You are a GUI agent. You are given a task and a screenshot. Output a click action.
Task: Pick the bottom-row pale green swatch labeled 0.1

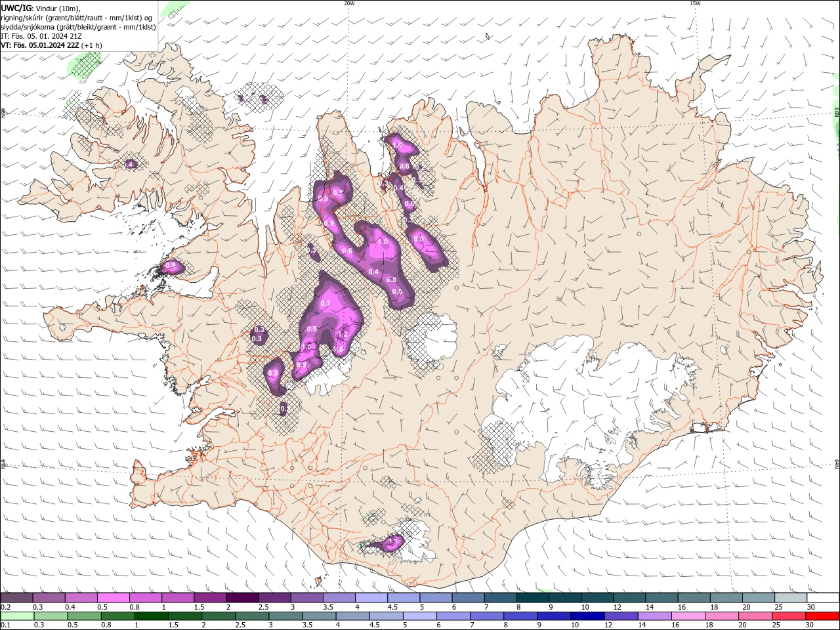click(x=16, y=616)
